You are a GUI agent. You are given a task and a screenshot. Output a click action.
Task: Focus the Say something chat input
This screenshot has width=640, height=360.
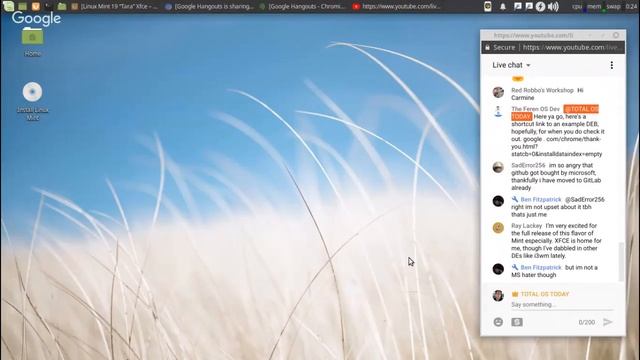pyautogui.click(x=562, y=305)
